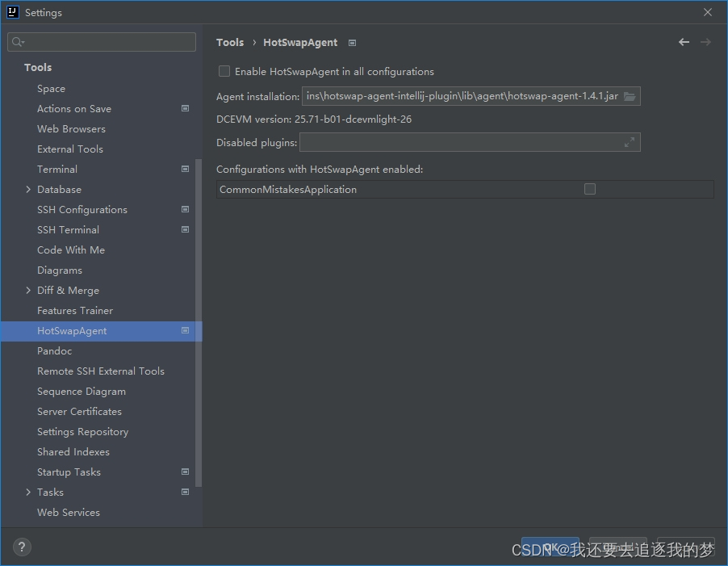Click the folder browse icon for Agent installation

[629, 96]
